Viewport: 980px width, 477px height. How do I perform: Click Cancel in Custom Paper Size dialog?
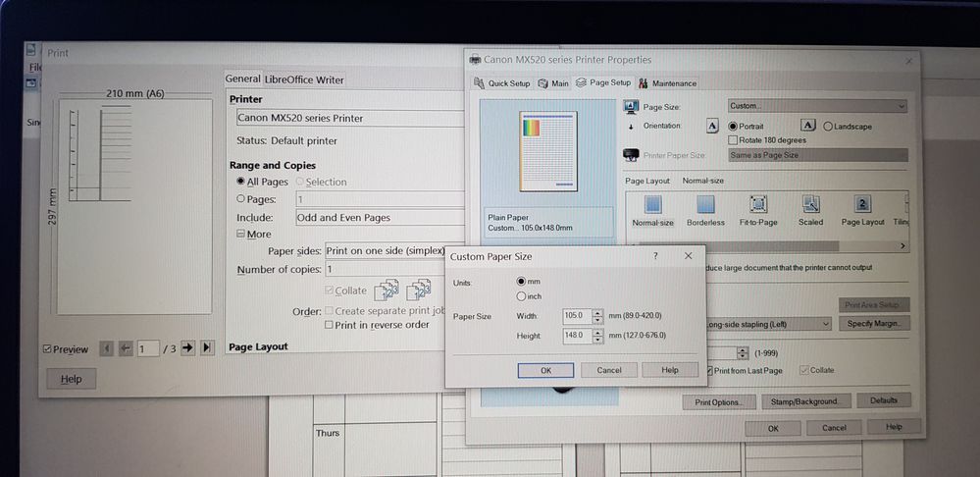coord(609,370)
